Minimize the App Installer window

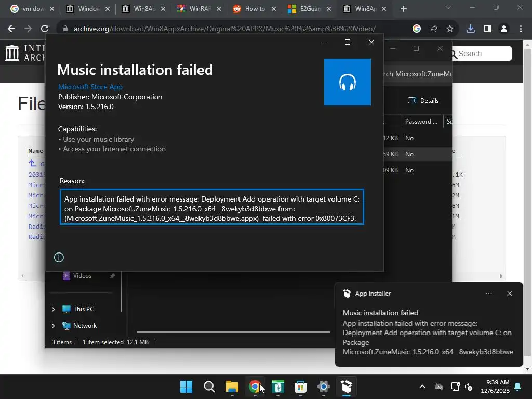point(324,42)
